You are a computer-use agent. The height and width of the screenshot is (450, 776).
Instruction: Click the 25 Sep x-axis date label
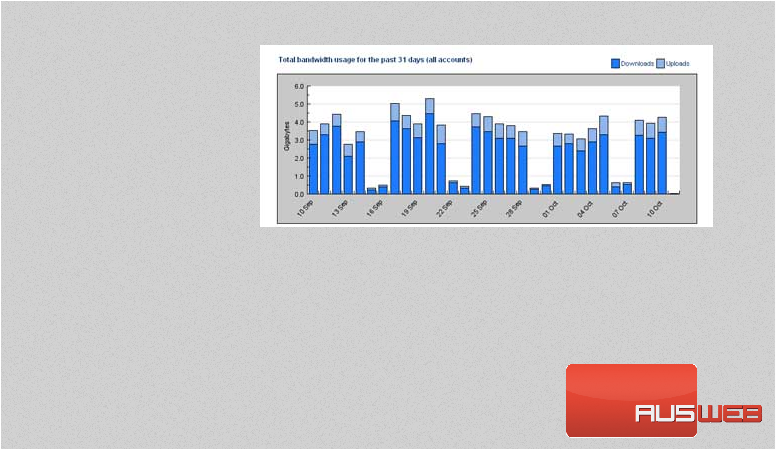click(481, 208)
